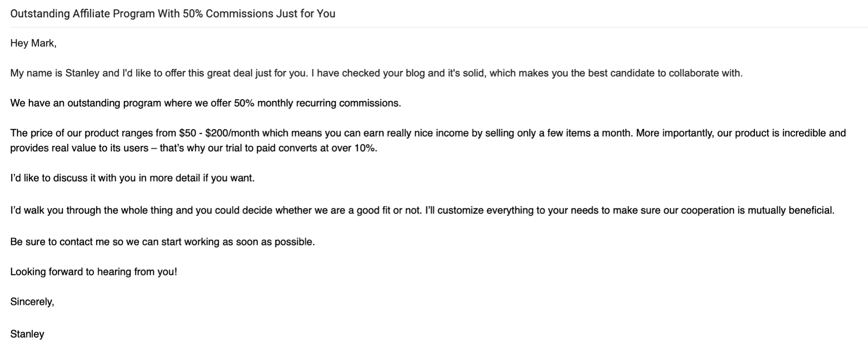Click the email subject line heading
Viewport: 868px width, 347px height.
click(172, 14)
